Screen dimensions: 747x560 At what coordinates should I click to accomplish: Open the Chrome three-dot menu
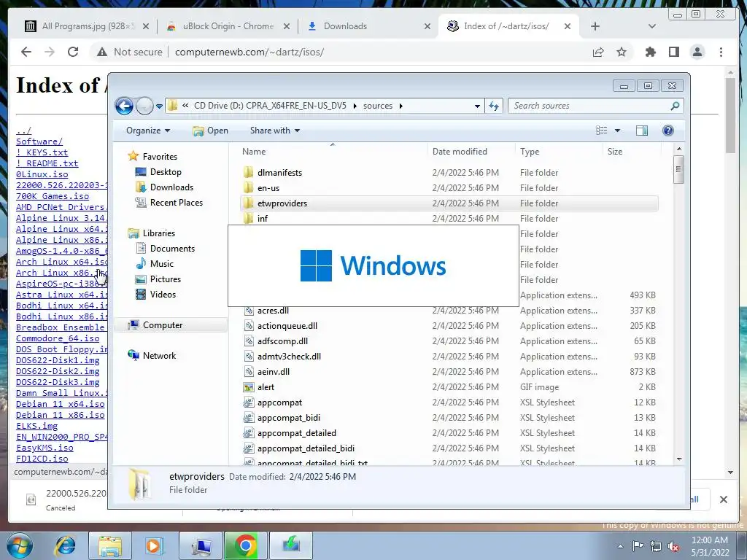tap(721, 52)
